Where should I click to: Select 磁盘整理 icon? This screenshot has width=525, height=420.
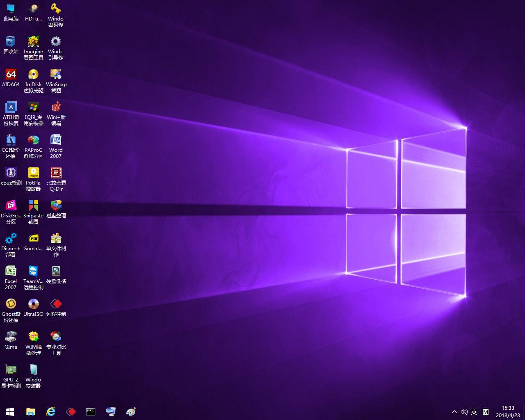click(56, 209)
